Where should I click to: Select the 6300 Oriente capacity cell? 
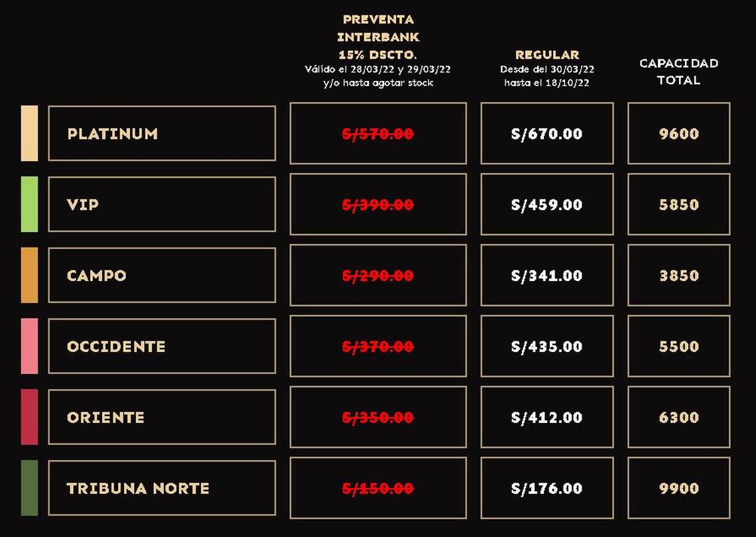click(x=679, y=417)
